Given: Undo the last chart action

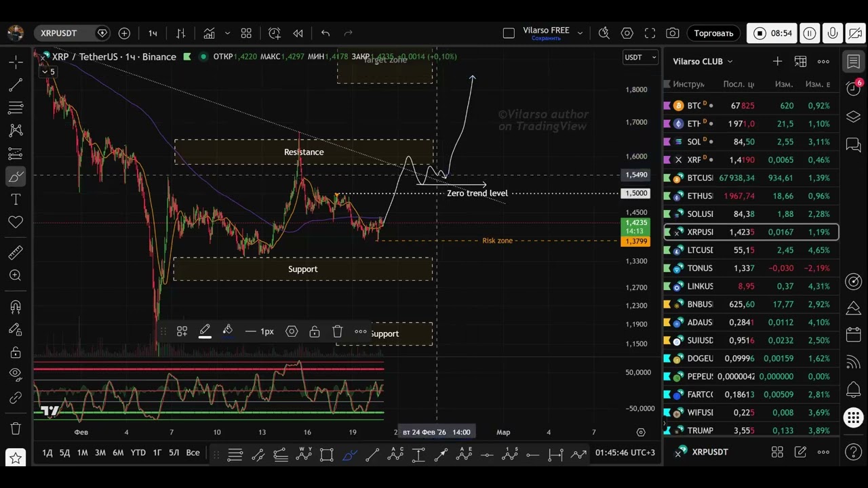Looking at the screenshot, I should click(x=325, y=33).
